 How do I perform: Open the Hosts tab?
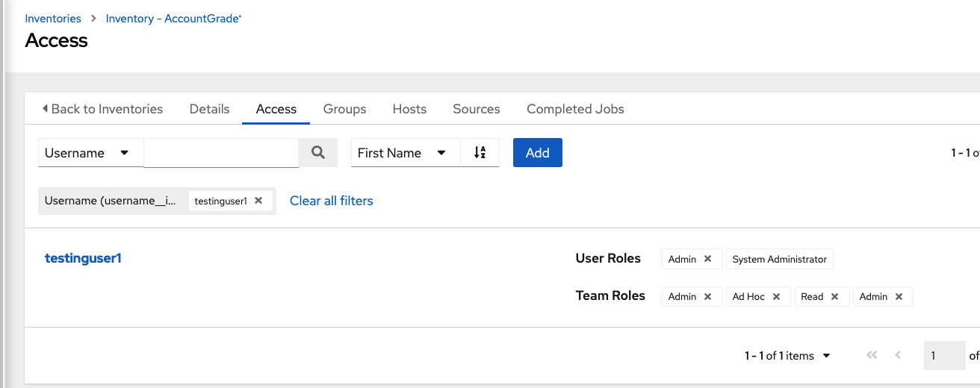point(409,109)
